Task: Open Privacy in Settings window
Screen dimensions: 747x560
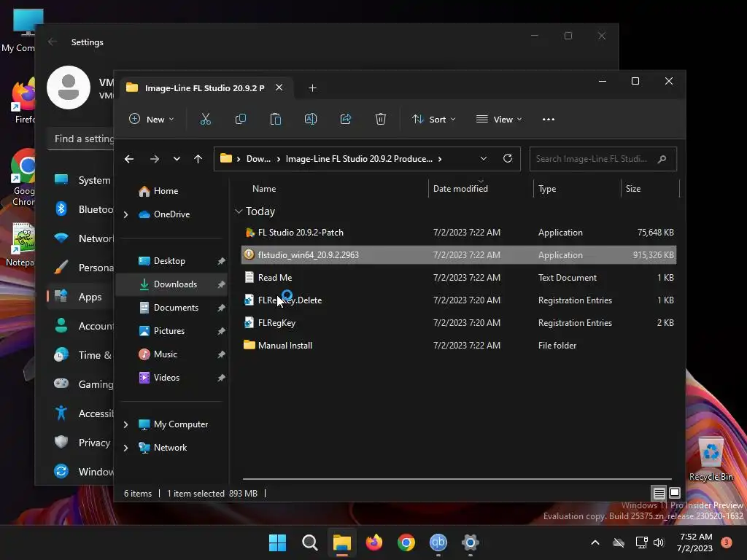Action: 81,443
